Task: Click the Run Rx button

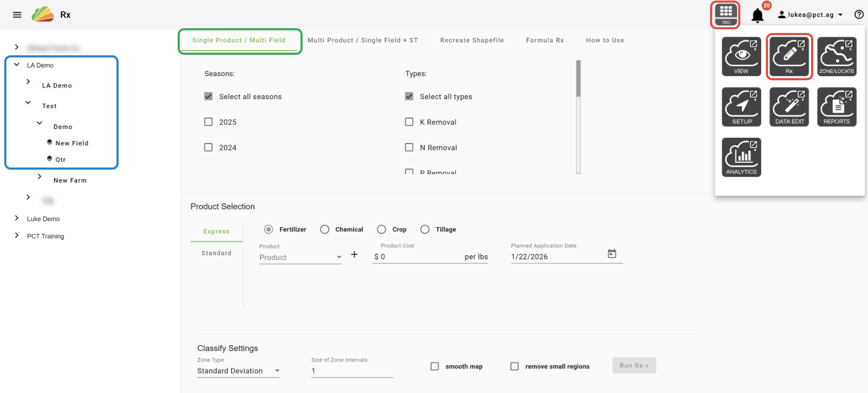Action: (x=634, y=365)
